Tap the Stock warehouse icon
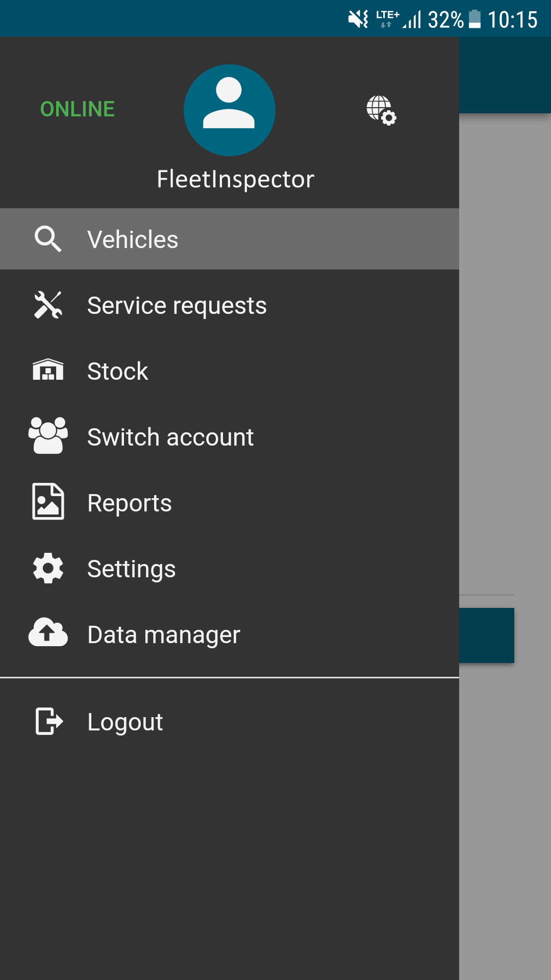The height and width of the screenshot is (980, 551). pos(48,370)
